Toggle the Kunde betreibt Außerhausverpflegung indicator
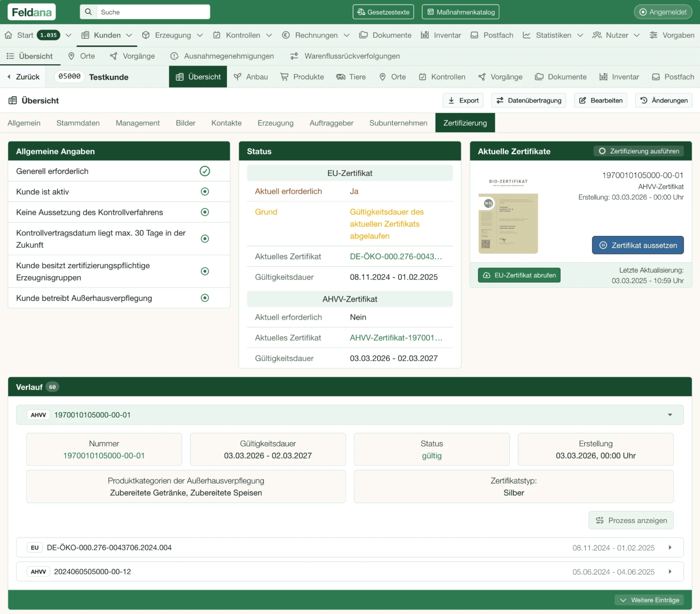 pos(205,298)
